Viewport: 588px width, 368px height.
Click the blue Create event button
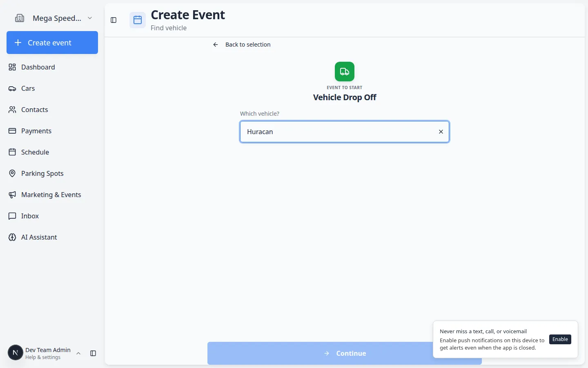pos(52,43)
